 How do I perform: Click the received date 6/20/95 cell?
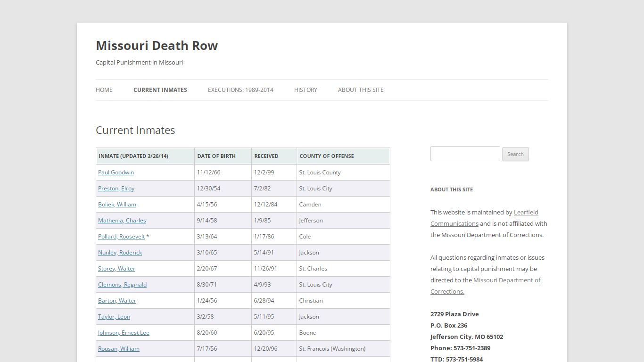[274, 333]
